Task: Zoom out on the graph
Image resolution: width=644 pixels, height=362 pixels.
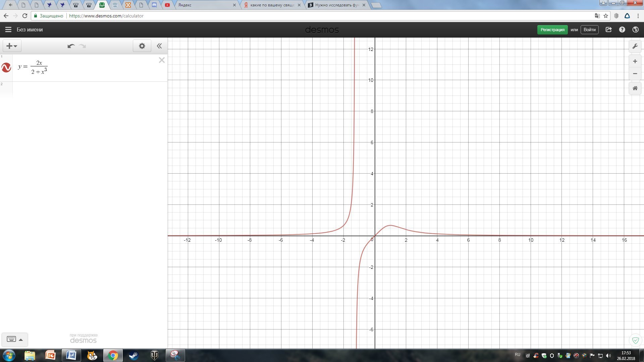Action: (635, 74)
